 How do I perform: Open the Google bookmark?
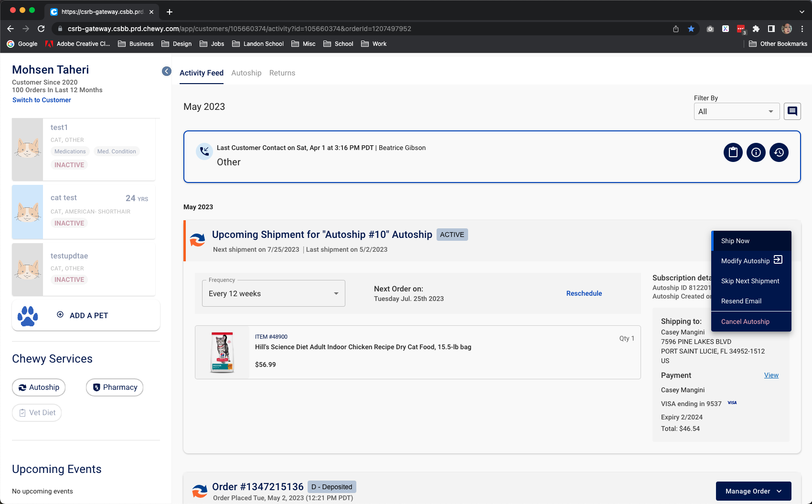22,43
